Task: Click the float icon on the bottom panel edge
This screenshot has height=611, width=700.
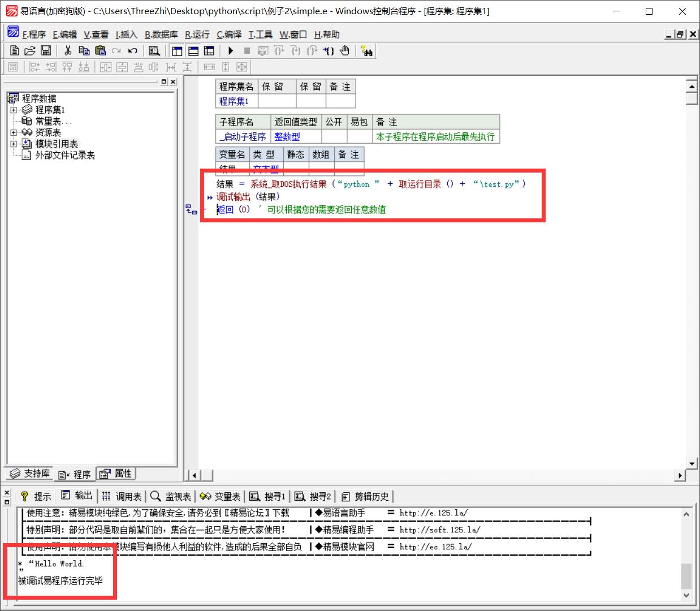Action: [x=7, y=502]
